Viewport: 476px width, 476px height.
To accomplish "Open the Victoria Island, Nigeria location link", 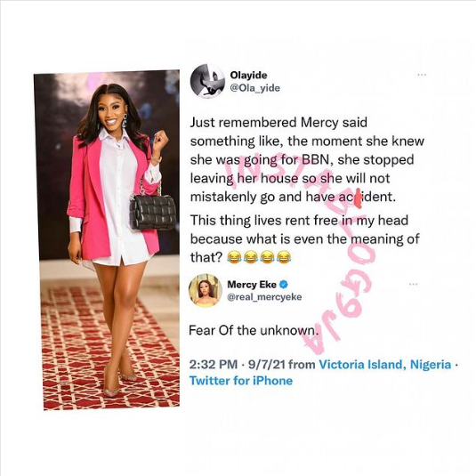I will [385, 364].
